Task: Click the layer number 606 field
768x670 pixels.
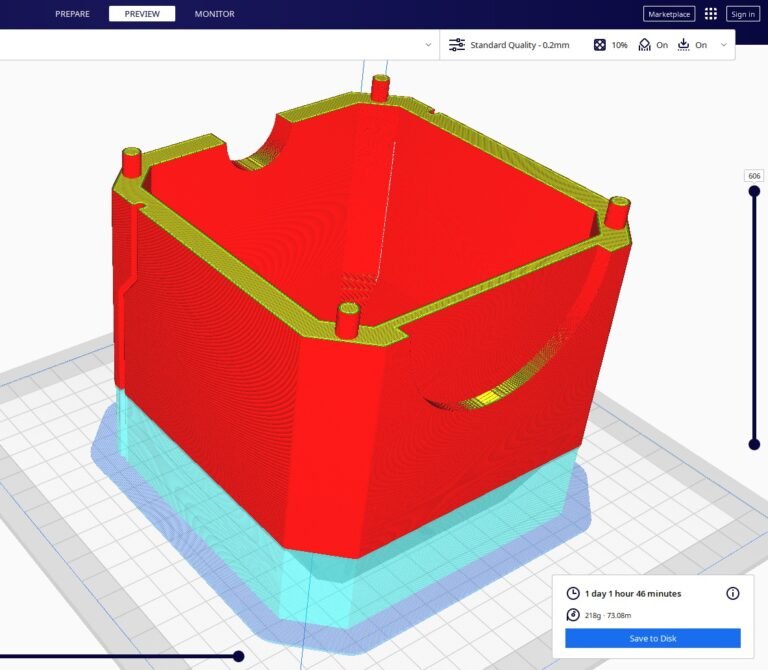Action: (754, 176)
